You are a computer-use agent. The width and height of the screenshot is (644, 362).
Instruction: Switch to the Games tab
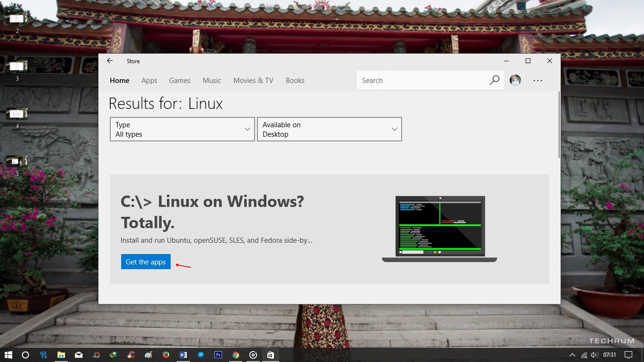tap(180, 81)
